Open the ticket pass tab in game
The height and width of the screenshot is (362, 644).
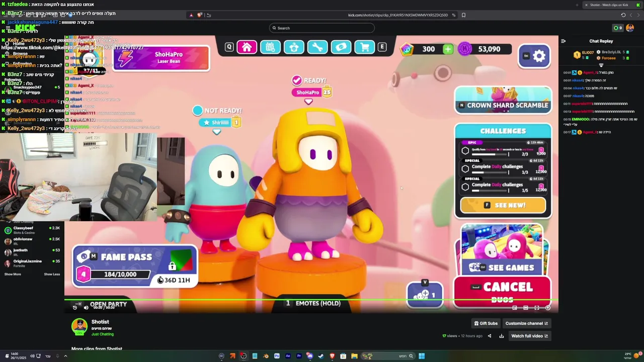coord(341,47)
